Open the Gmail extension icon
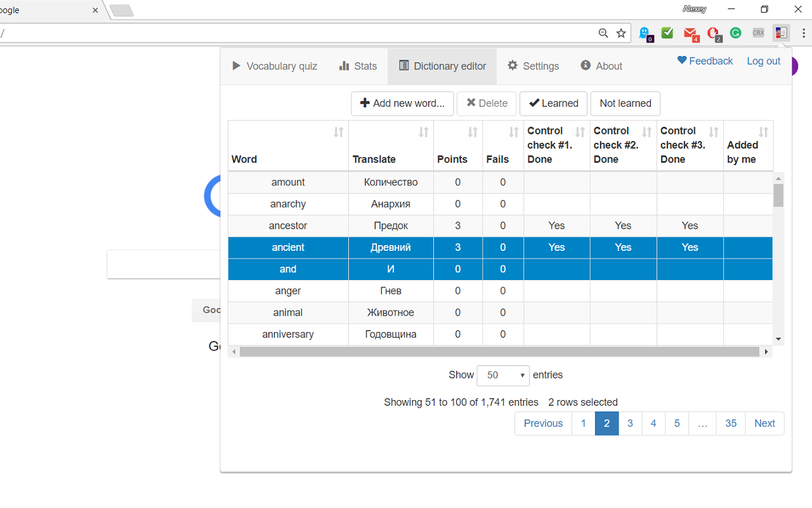812x508 pixels. [691, 33]
